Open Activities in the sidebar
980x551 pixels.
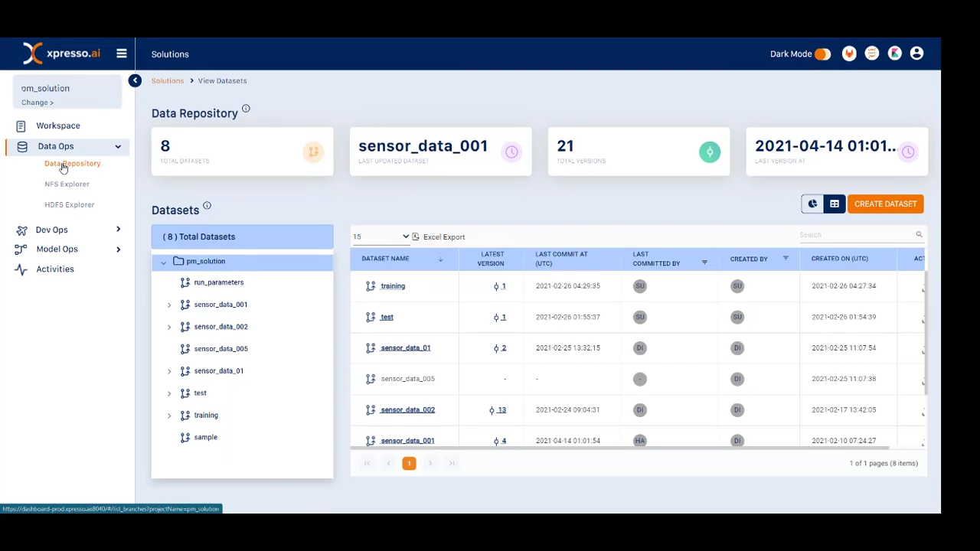click(55, 269)
